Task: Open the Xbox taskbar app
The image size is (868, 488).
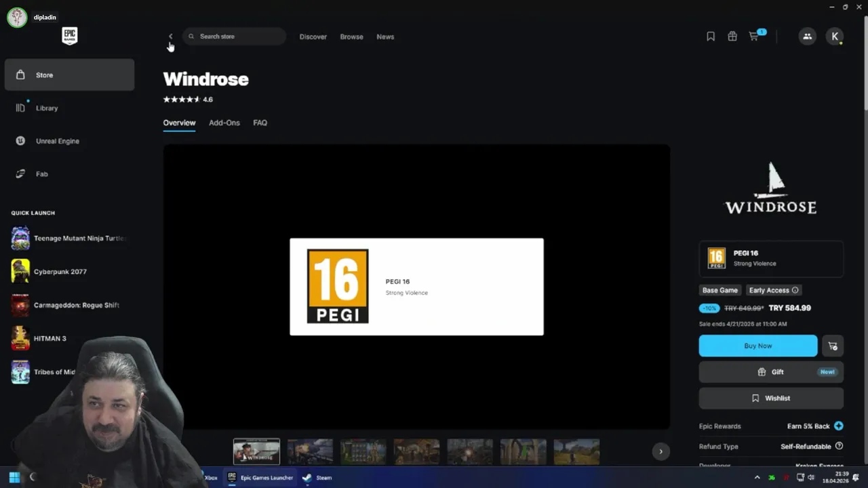Action: [x=211, y=478]
